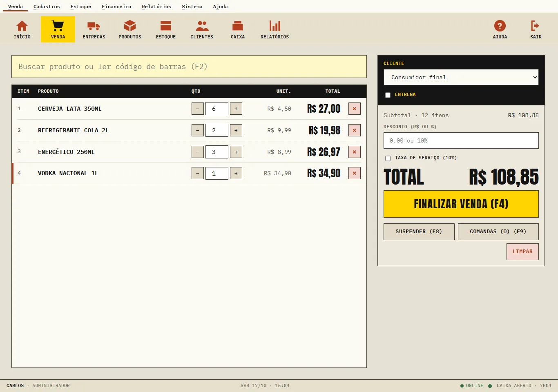Increase Cerveja Lata 350ml quantity
Screen dimensions: 558x392
[236, 109]
